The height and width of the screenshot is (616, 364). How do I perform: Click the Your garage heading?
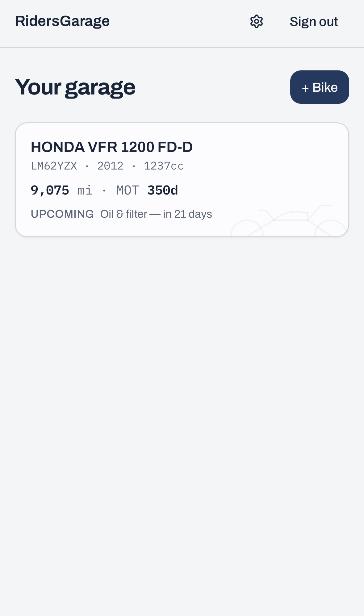(x=75, y=87)
